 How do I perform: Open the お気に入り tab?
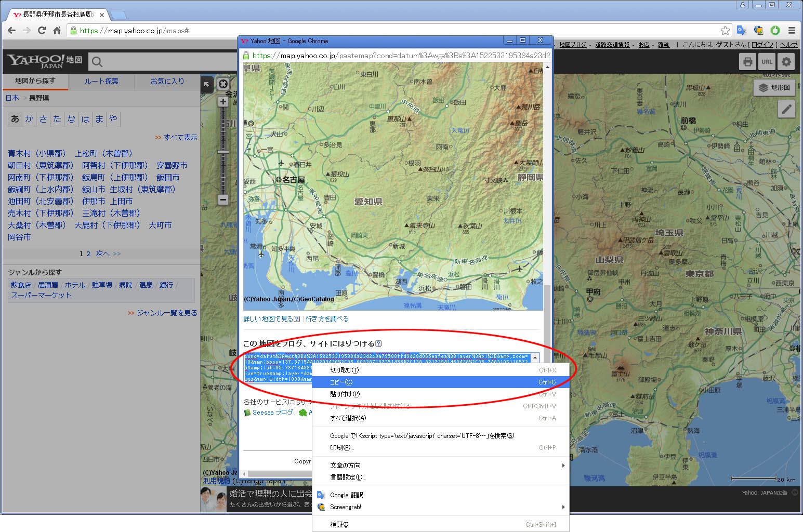[167, 81]
